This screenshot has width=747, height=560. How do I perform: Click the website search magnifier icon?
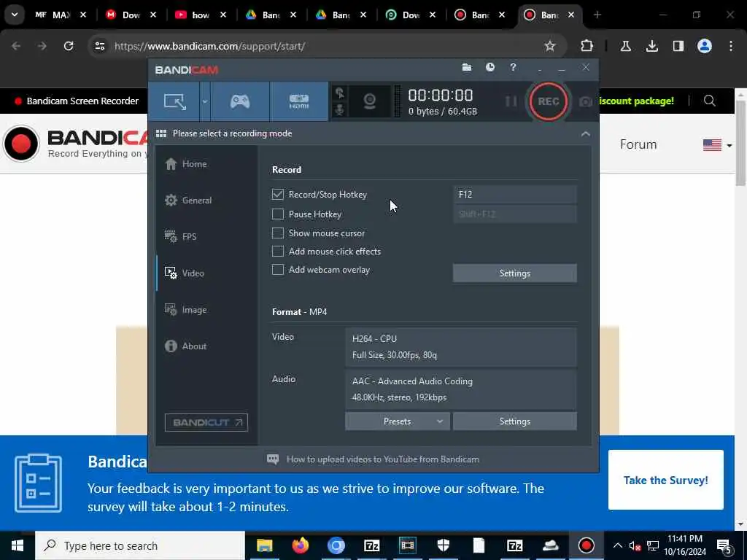[709, 101]
